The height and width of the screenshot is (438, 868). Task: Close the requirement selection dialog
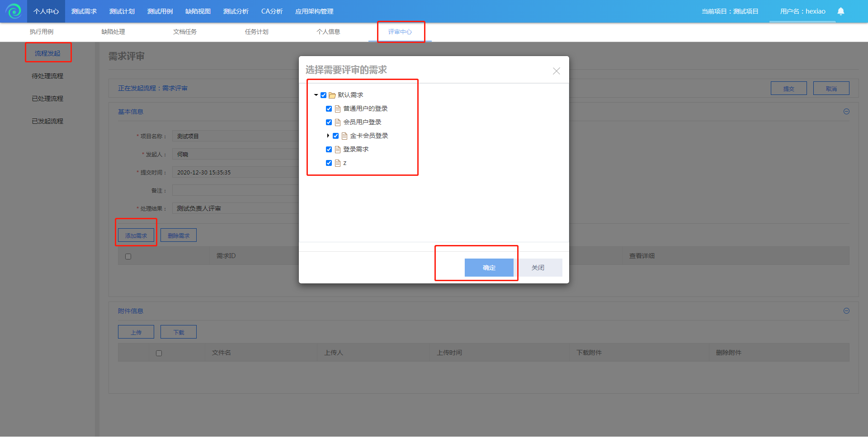coord(556,71)
